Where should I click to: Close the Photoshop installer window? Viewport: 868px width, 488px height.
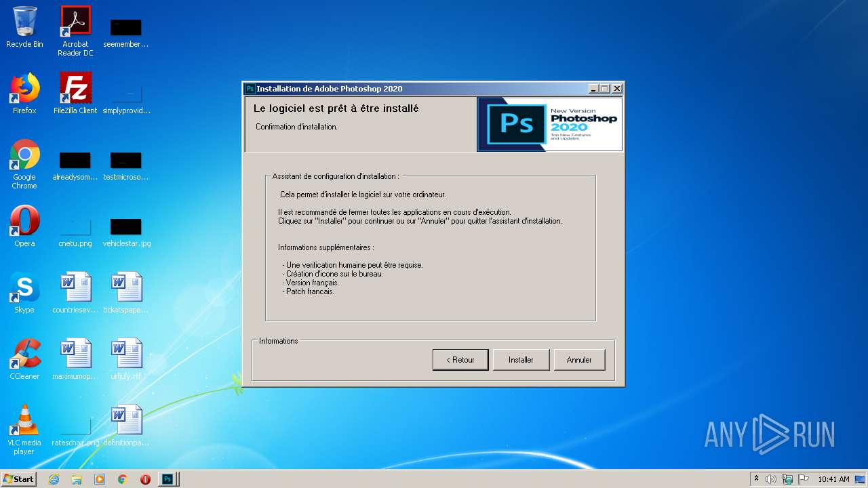click(616, 89)
